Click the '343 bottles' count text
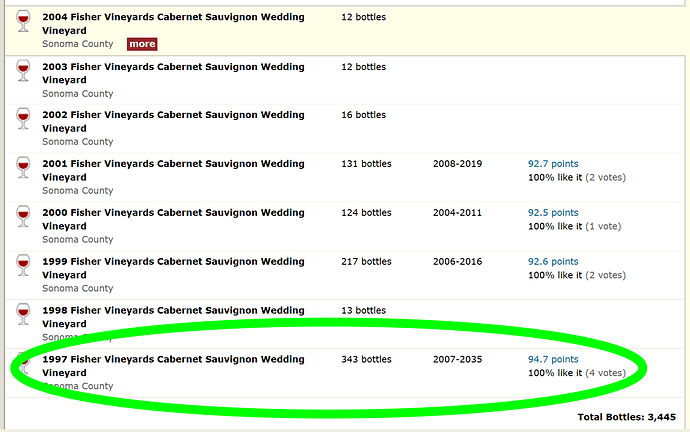 pyautogui.click(x=366, y=359)
